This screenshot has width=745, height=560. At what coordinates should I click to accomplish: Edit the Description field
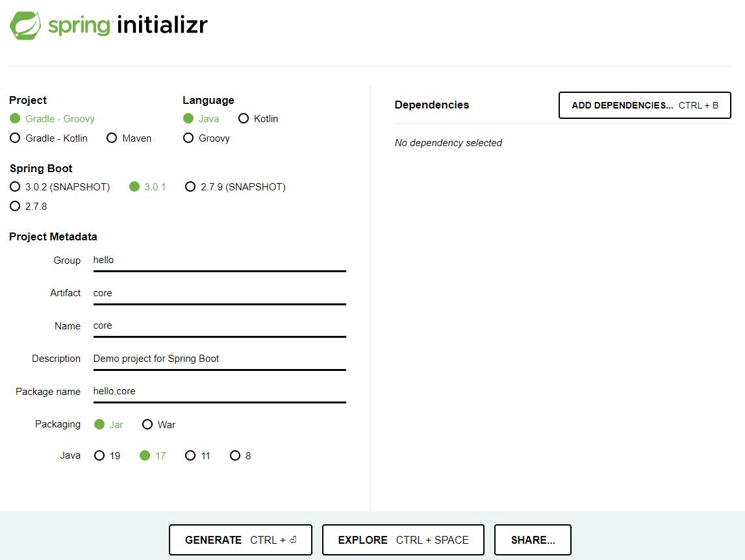(x=220, y=359)
